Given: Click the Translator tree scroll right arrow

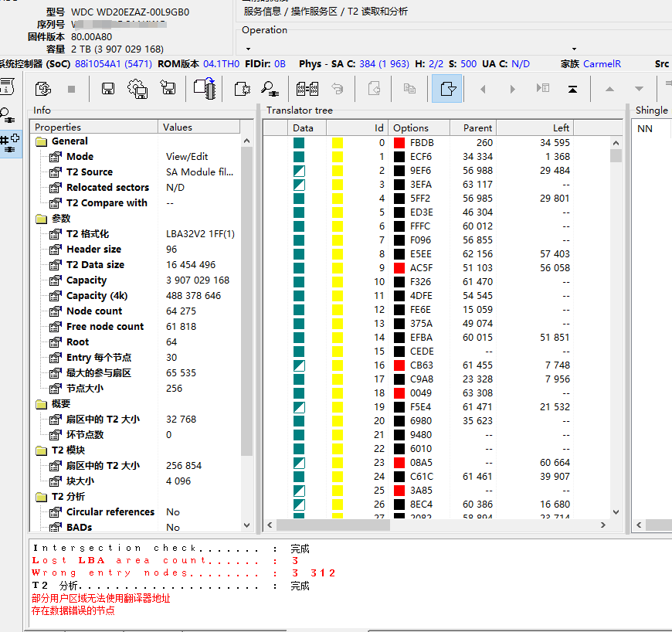Looking at the screenshot, I should pyautogui.click(x=603, y=525).
